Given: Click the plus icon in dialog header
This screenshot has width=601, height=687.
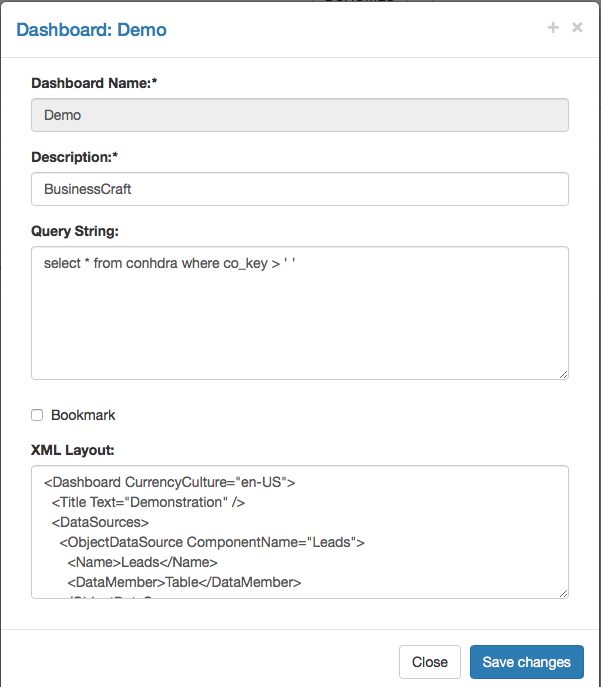Looking at the screenshot, I should pyautogui.click(x=553, y=28).
